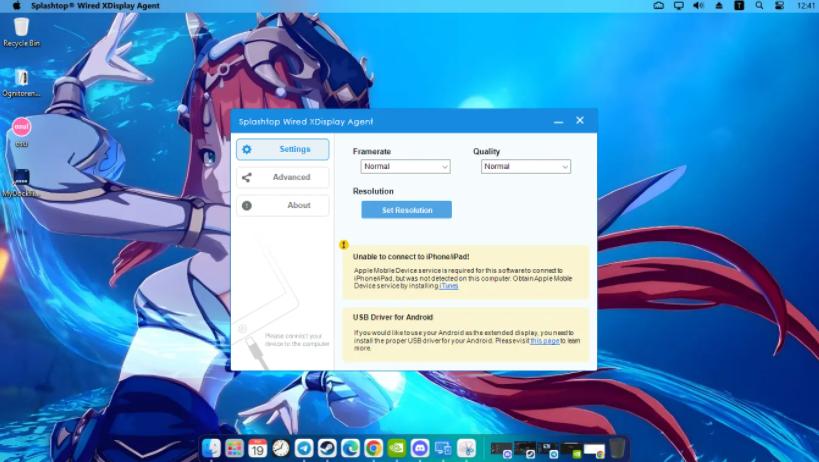Switch to the Settings tab

tap(283, 149)
